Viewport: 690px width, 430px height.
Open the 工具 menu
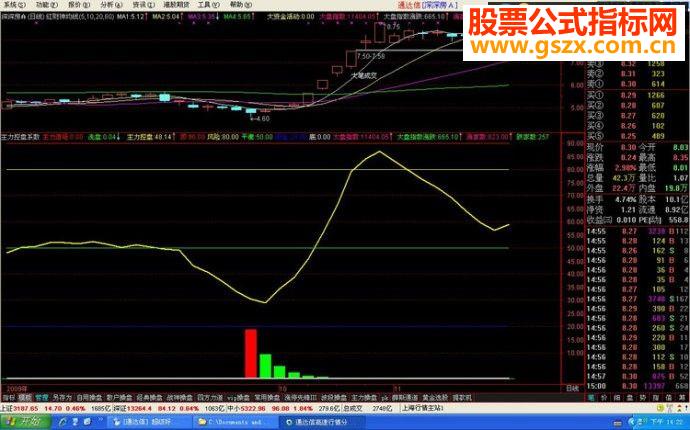coord(208,5)
